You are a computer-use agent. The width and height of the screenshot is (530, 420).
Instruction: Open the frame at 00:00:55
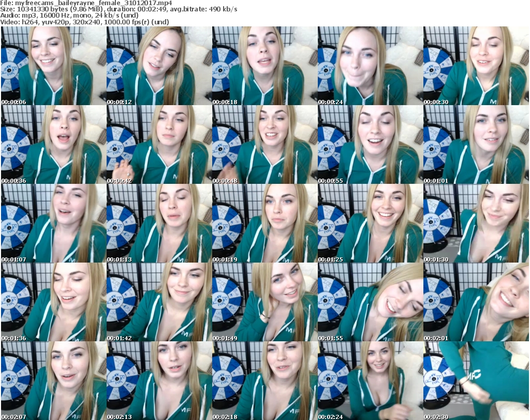pos(370,144)
